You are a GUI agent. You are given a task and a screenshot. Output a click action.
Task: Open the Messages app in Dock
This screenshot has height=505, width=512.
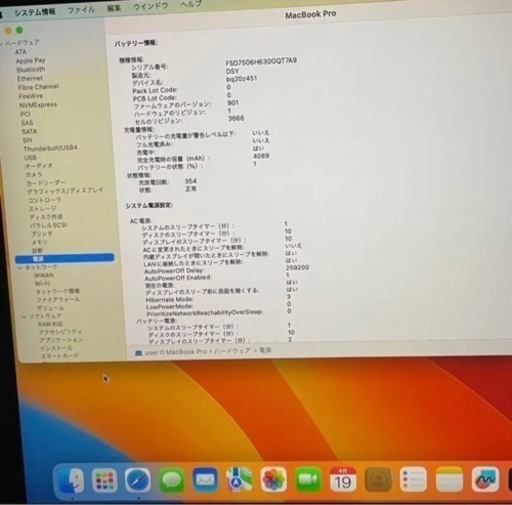pyautogui.click(x=171, y=480)
